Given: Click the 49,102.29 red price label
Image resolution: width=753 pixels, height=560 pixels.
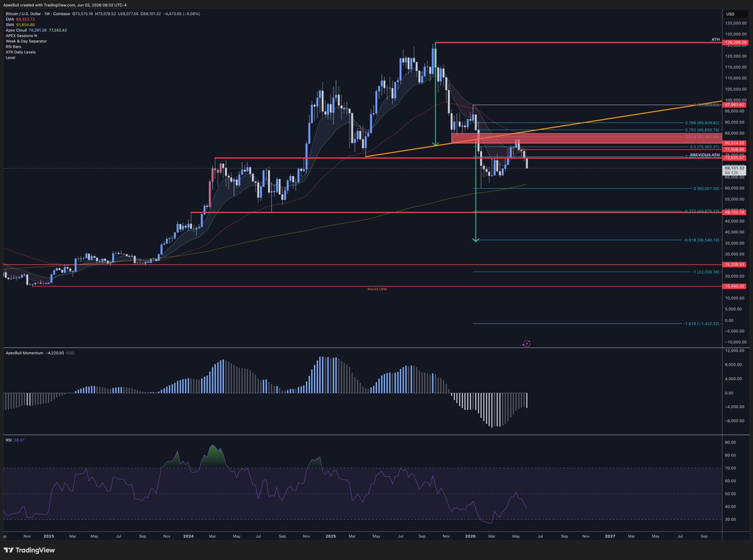Looking at the screenshot, I should click(734, 213).
